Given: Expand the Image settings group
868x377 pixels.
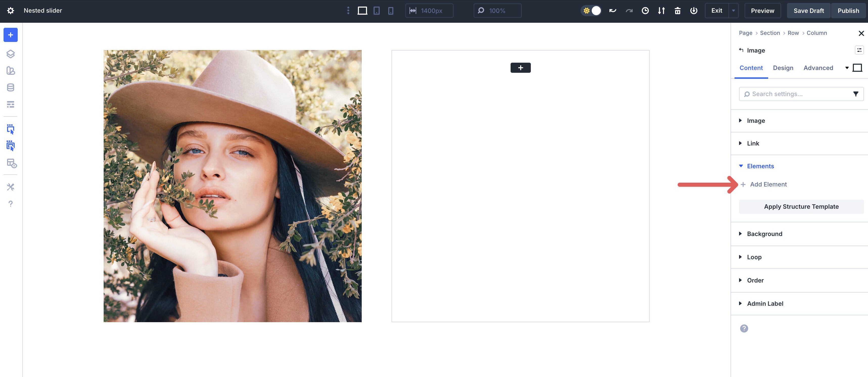Looking at the screenshot, I should pos(756,121).
